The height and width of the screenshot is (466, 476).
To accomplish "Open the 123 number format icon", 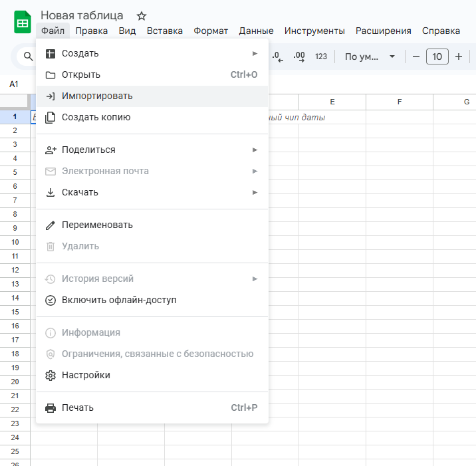I will 321,57.
